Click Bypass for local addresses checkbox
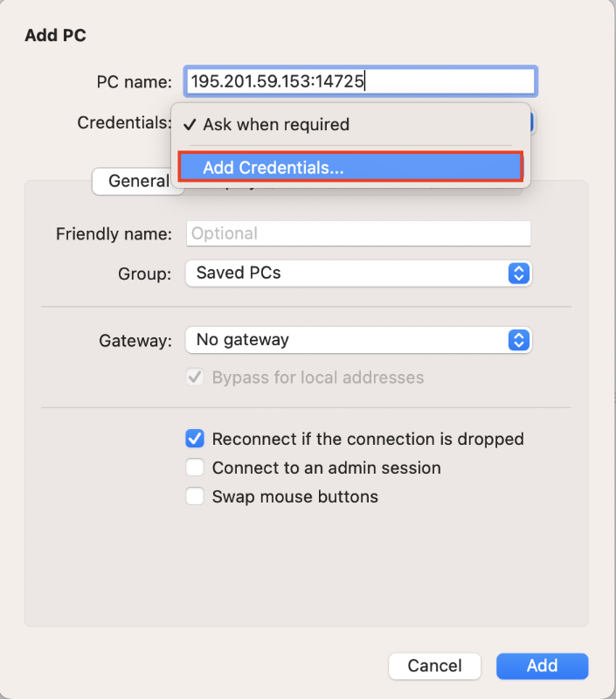 coord(195,378)
